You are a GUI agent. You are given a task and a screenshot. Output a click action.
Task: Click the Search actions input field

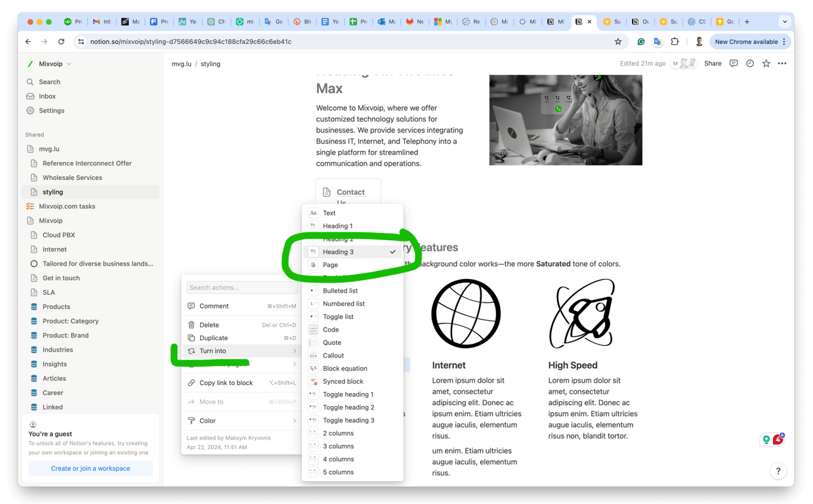pos(241,287)
